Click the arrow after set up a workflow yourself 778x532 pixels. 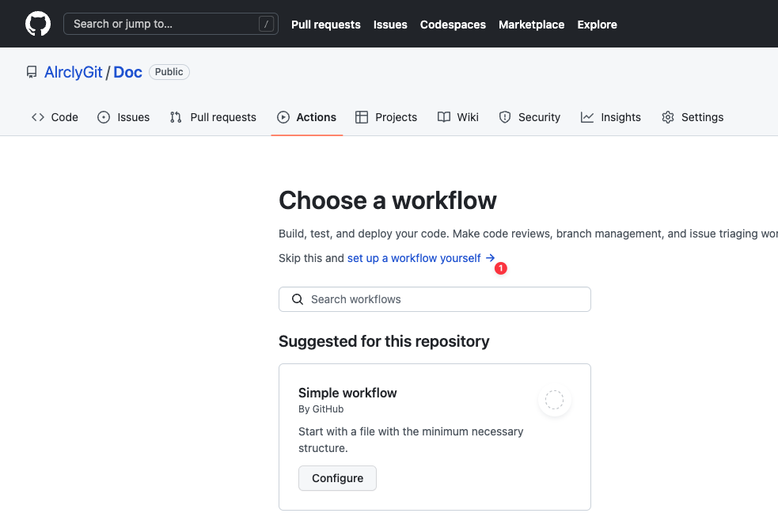[x=491, y=258]
